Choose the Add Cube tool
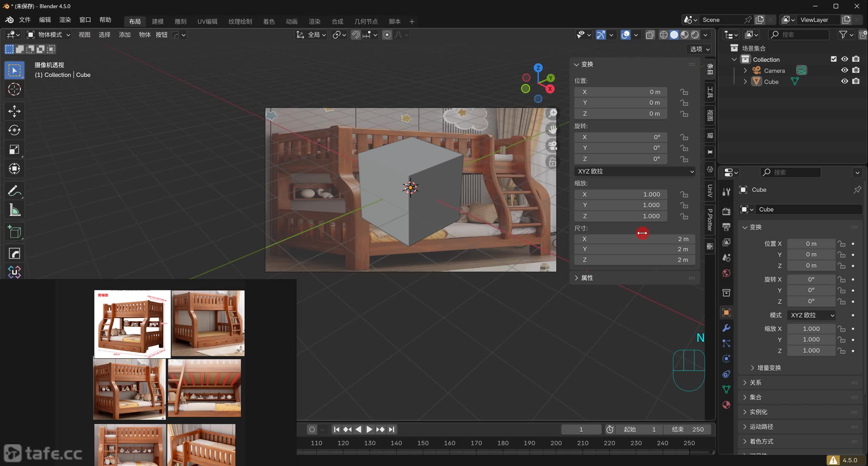This screenshot has height=466, width=868. [x=14, y=232]
